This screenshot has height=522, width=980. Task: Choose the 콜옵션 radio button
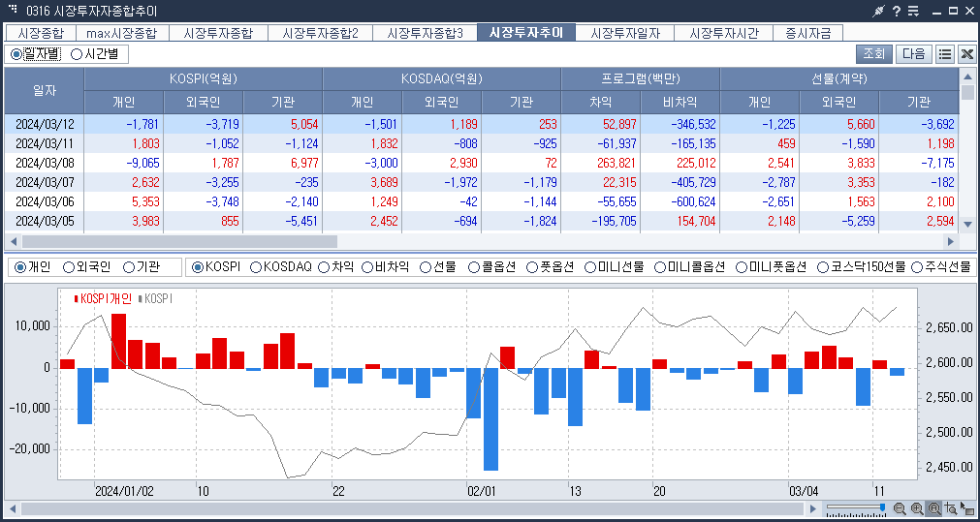(491, 267)
